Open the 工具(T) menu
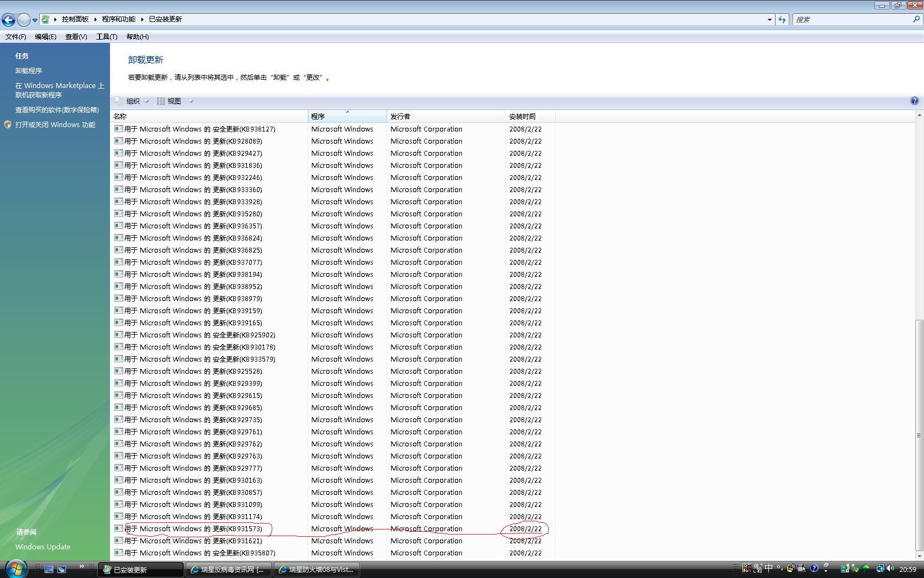 click(107, 37)
